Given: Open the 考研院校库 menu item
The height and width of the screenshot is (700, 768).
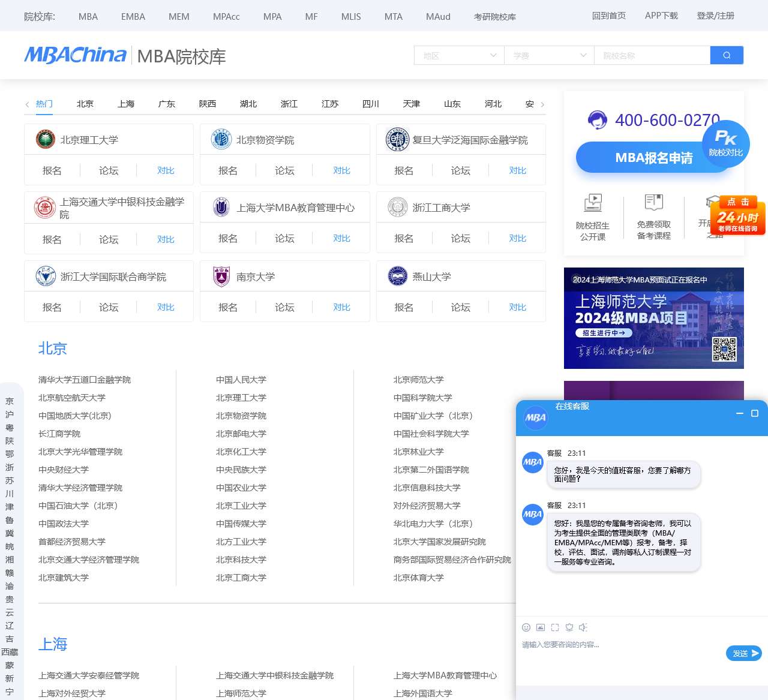Looking at the screenshot, I should [495, 17].
